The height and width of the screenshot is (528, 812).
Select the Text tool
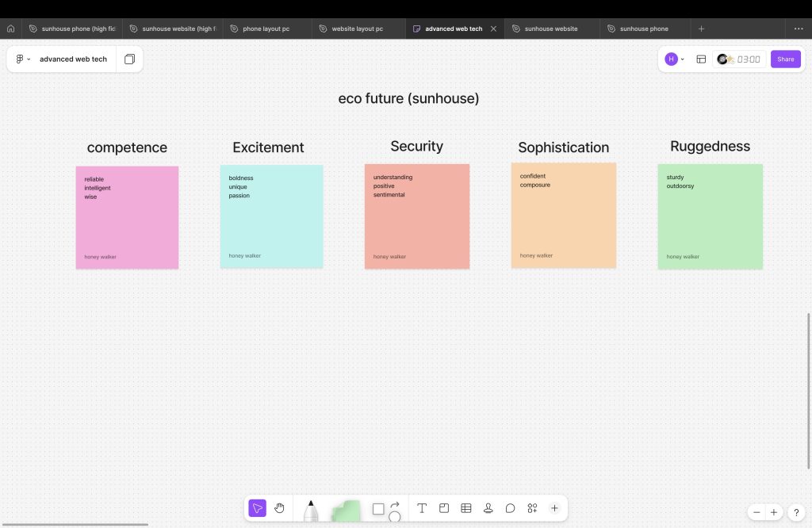pos(422,508)
